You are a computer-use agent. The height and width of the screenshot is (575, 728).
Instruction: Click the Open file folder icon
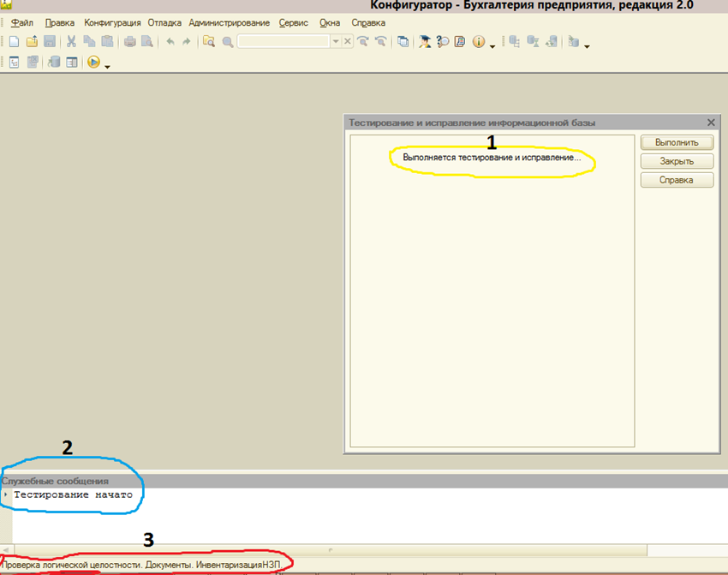[32, 41]
